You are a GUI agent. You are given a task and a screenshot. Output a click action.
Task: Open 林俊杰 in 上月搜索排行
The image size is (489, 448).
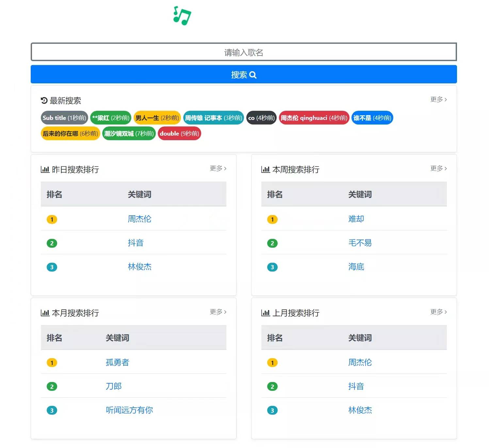tap(360, 410)
